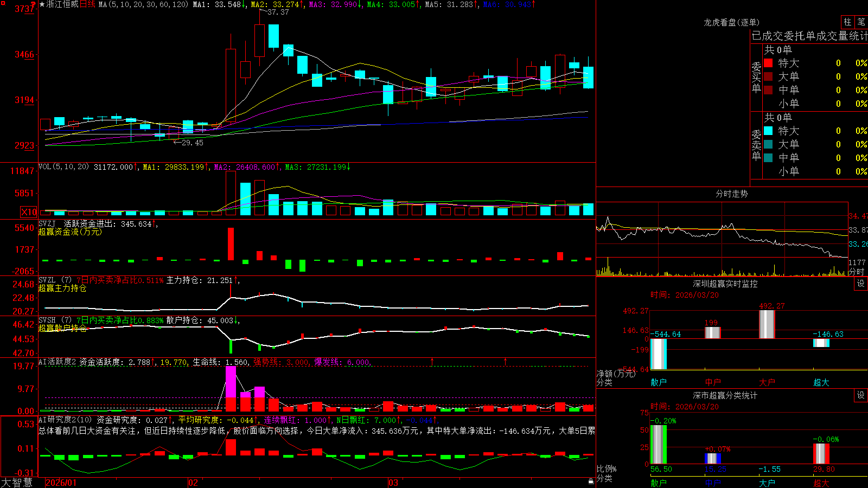Select the VOL(5,10,20) indicator label
Screen dimensions: 868x488
point(63,167)
